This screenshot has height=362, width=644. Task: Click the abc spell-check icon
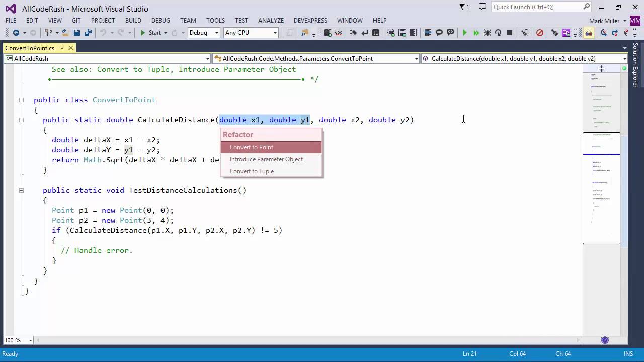click(338, 33)
